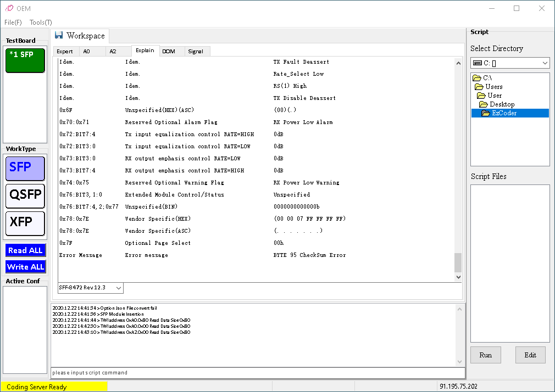Image resolution: width=555 pixels, height=392 pixels.
Task: Click the C:\ root folder icon
Action: 476,78
